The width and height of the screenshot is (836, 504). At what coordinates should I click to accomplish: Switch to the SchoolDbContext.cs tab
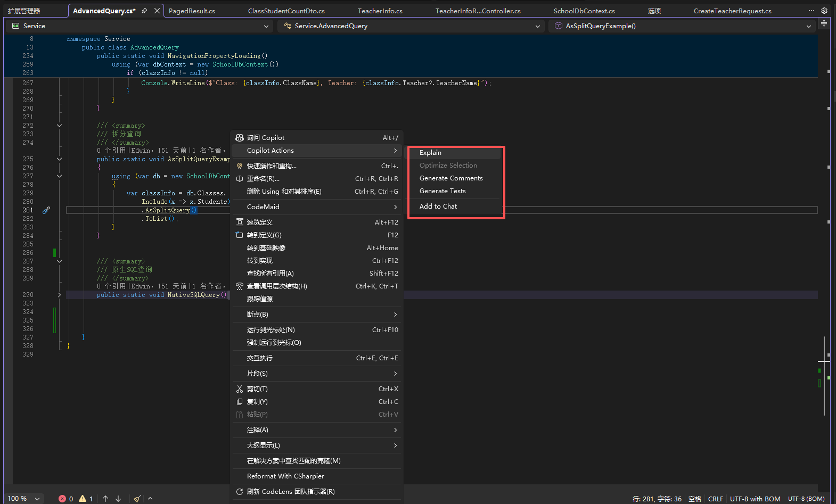tap(584, 11)
